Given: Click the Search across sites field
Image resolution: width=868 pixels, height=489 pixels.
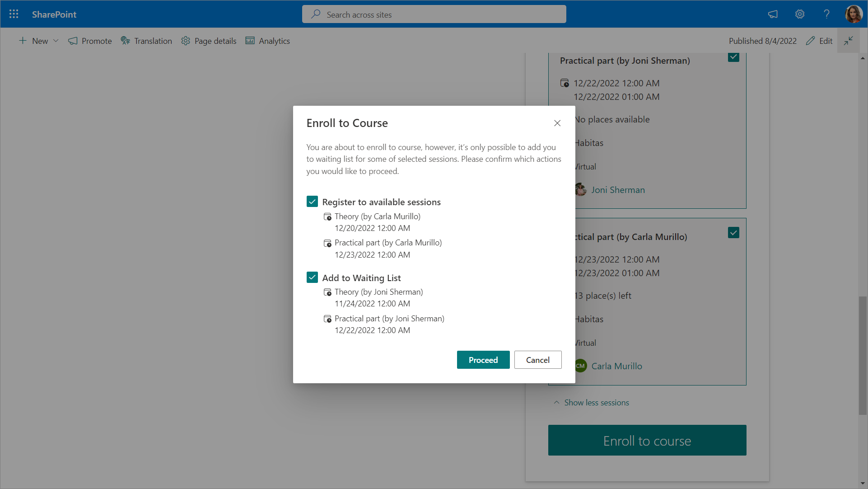Looking at the screenshot, I should click(434, 14).
